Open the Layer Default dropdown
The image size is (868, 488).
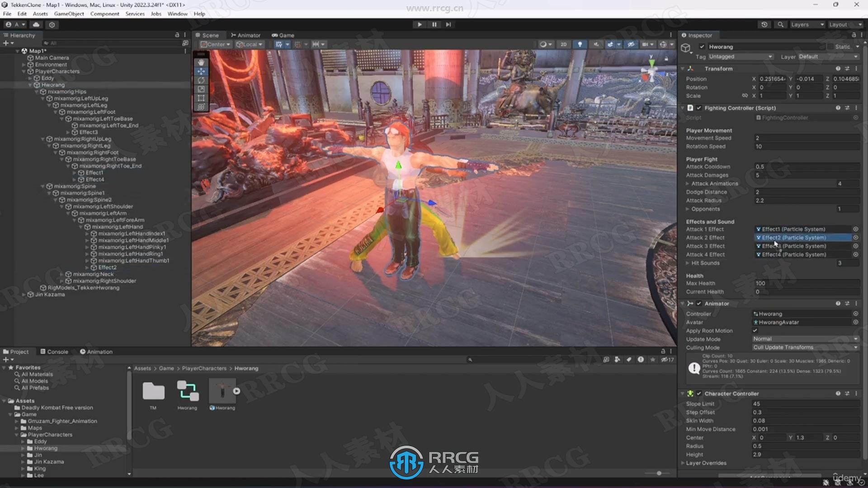tap(828, 56)
